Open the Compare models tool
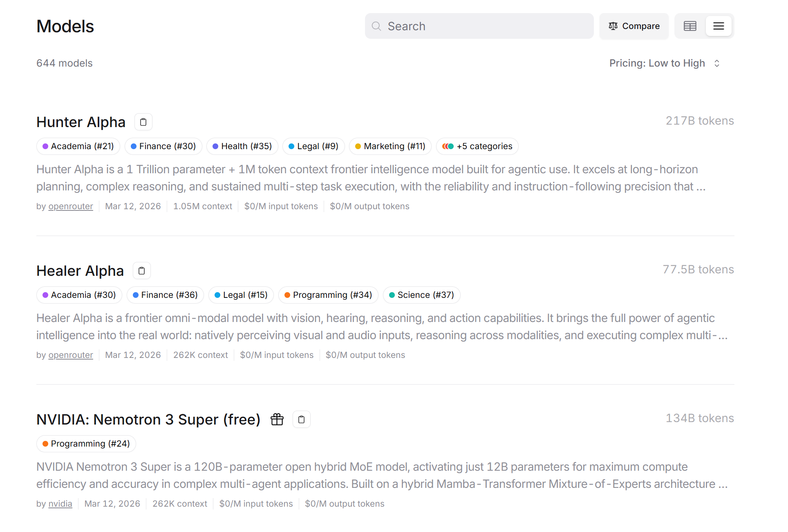The width and height of the screenshot is (788, 532). click(x=634, y=26)
